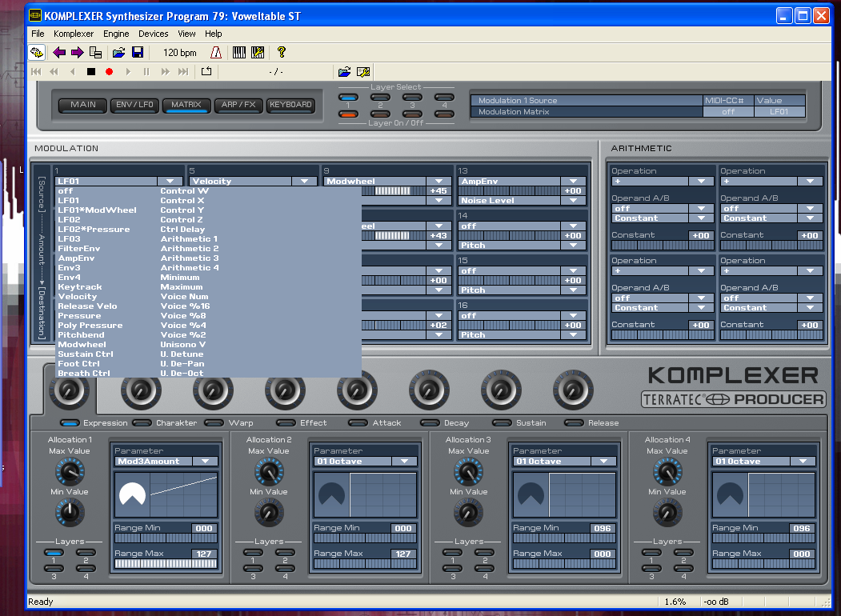
Task: Expand the Modwheel source dropdown slot 9
Action: click(439, 182)
